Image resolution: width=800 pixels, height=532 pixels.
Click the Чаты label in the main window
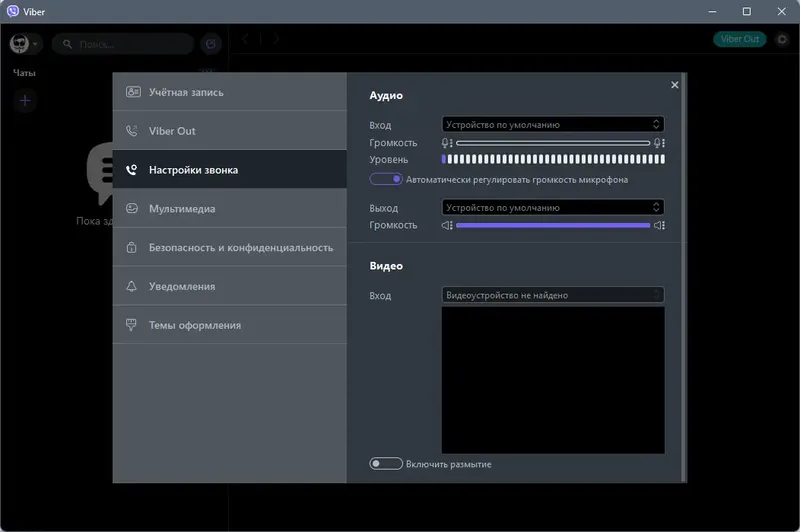(24, 73)
